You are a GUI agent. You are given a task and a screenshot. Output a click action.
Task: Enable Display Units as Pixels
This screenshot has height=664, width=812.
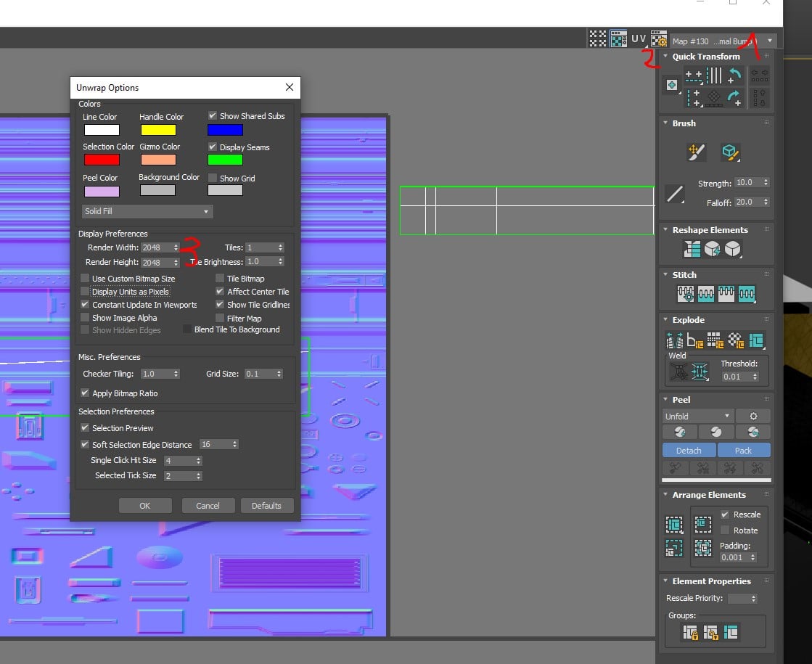[85, 291]
